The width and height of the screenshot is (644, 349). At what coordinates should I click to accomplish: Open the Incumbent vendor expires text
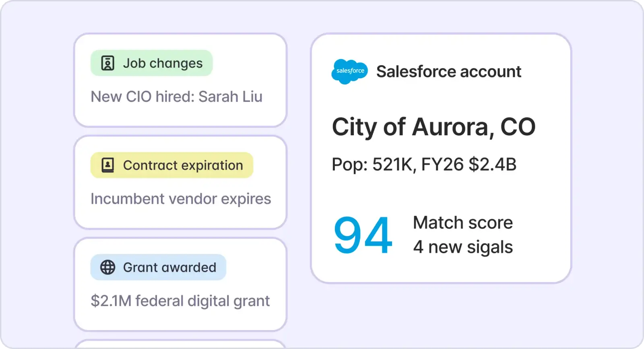point(181,199)
